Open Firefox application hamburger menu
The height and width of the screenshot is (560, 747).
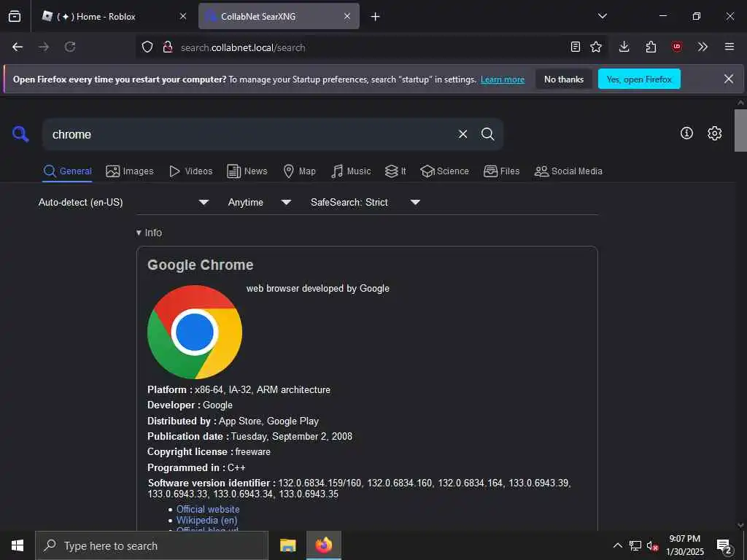729,47
